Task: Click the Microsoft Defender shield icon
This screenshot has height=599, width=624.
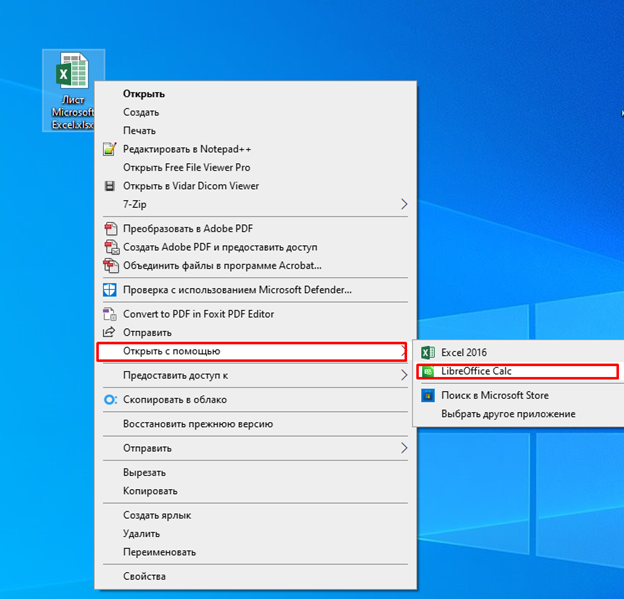Action: tap(110, 290)
